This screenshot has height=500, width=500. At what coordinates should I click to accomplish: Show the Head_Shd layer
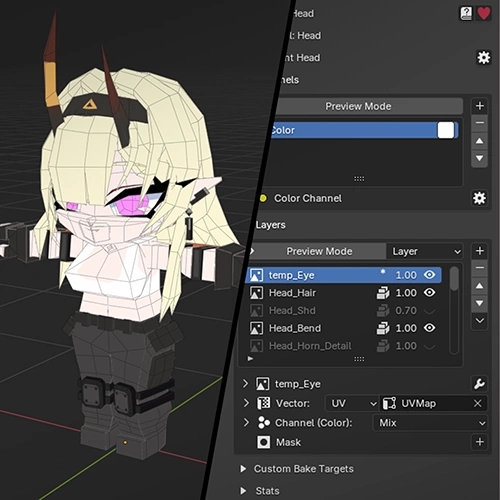[429, 311]
